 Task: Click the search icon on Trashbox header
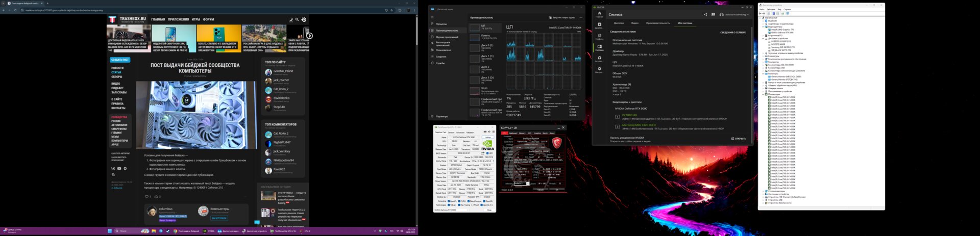click(x=297, y=20)
